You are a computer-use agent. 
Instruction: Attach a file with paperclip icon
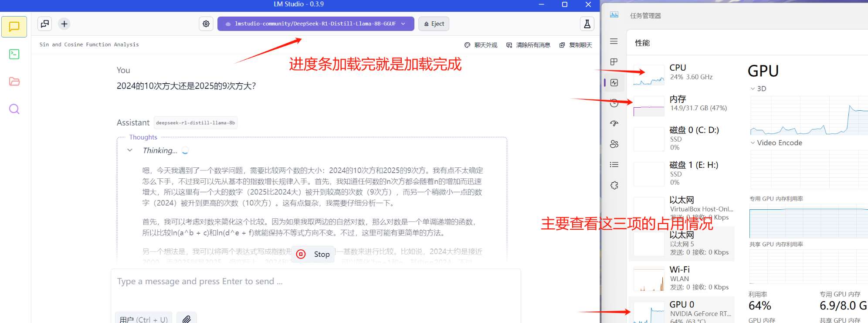[186, 319]
